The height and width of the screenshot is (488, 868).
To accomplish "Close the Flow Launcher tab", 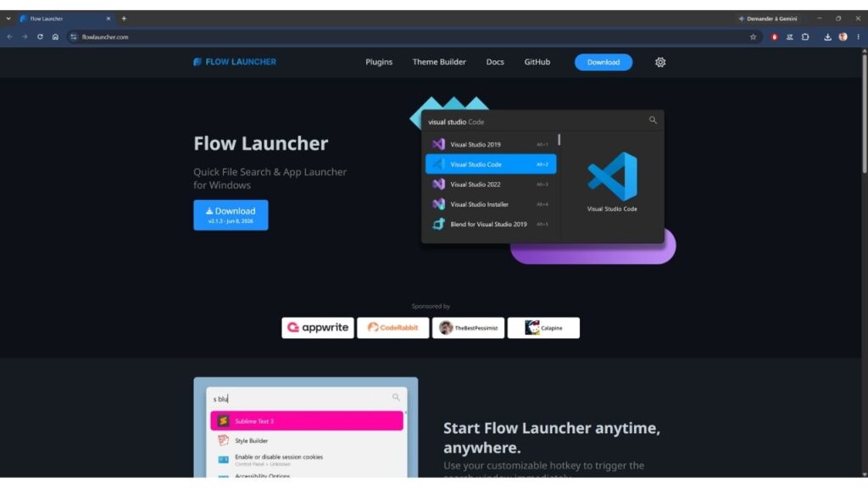I will coord(108,19).
